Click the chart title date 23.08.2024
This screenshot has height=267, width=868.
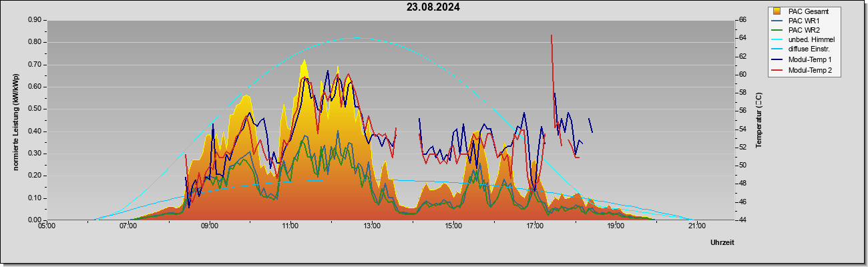click(x=433, y=8)
